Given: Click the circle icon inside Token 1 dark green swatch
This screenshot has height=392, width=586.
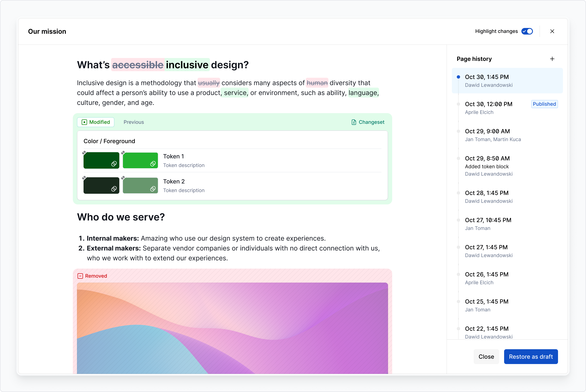Looking at the screenshot, I should click(x=114, y=164).
